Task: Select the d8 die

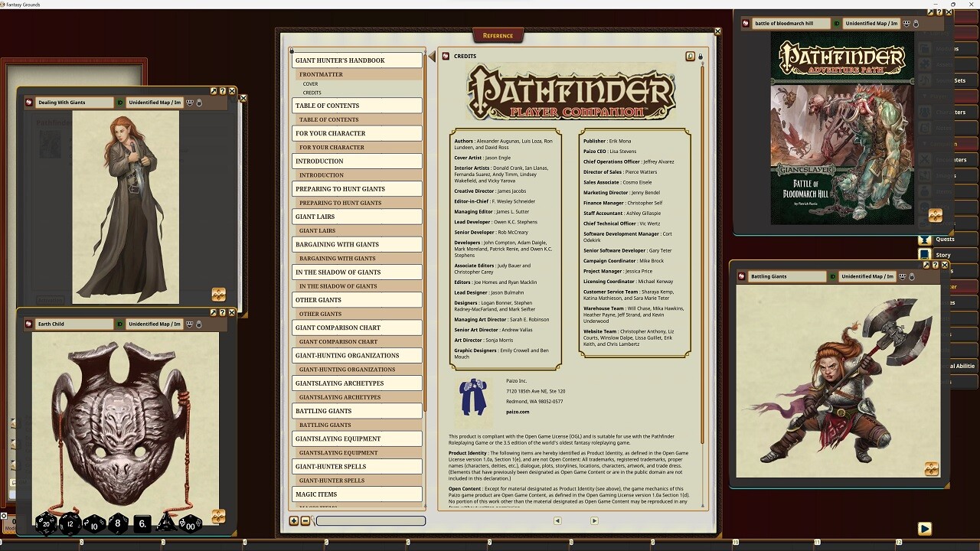Action: coord(117,524)
